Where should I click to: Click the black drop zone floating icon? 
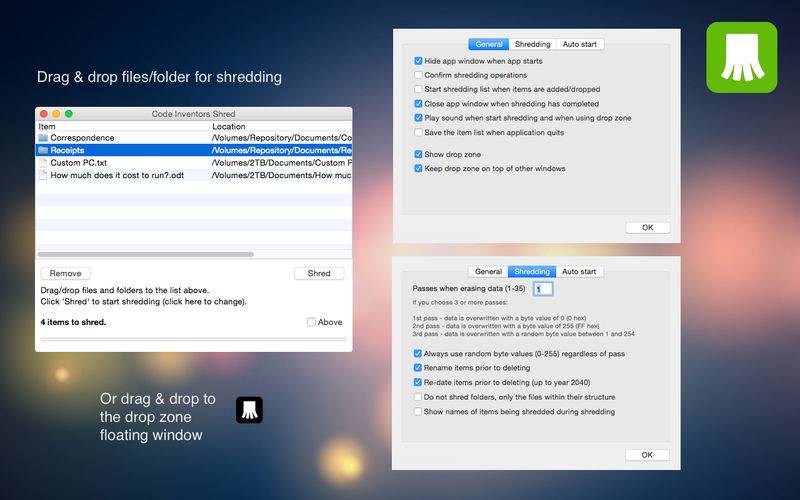coord(249,410)
